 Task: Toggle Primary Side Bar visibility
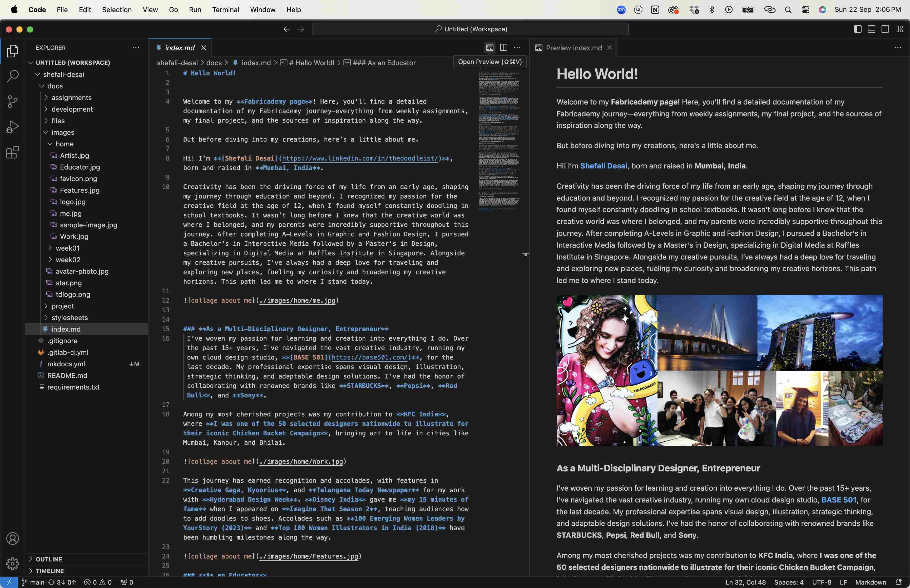pos(858,29)
